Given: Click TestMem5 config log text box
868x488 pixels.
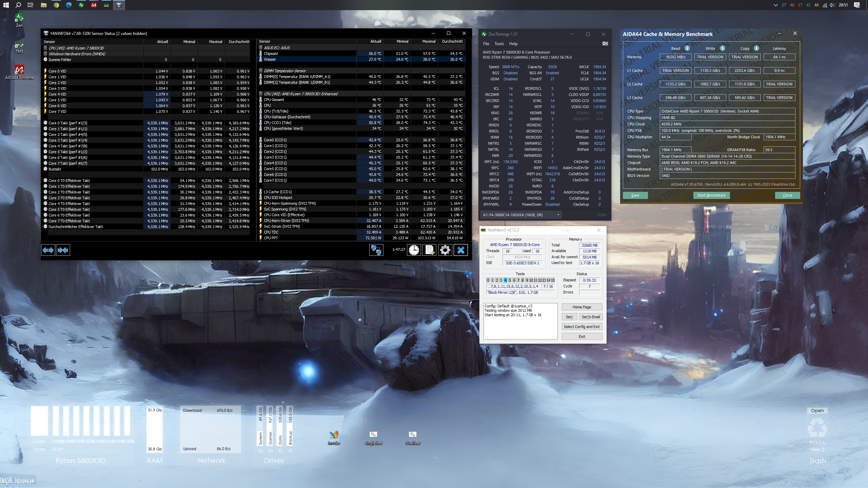Looking at the screenshot, I should 520,321.
